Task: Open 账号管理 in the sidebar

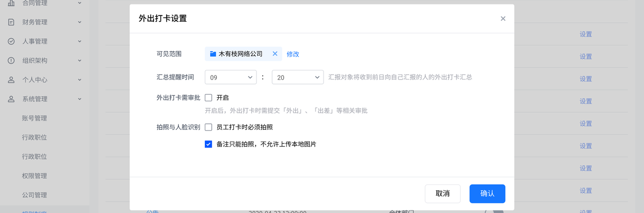Action: [x=34, y=118]
